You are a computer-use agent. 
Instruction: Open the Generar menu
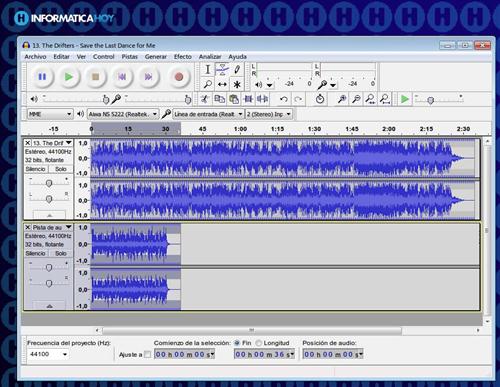click(156, 57)
